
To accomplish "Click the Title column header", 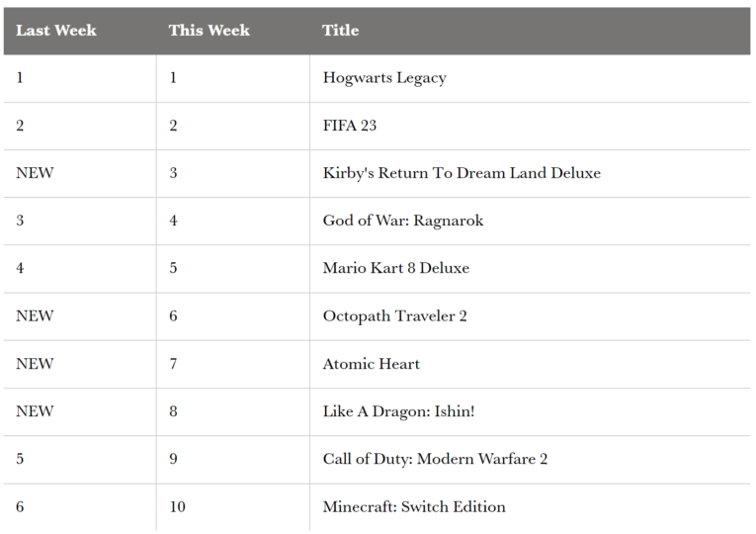I will 340,30.
